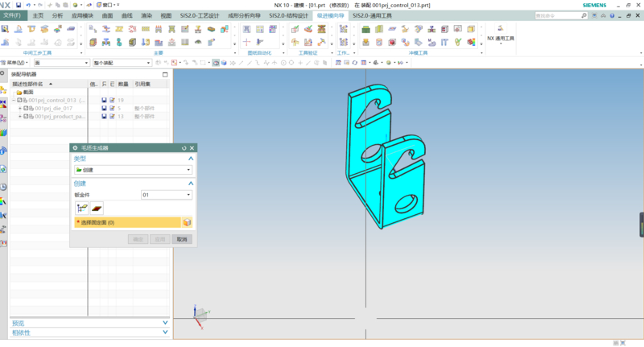Click the 应用 button
Viewport: 644px width, 347px height.
pyautogui.click(x=159, y=239)
